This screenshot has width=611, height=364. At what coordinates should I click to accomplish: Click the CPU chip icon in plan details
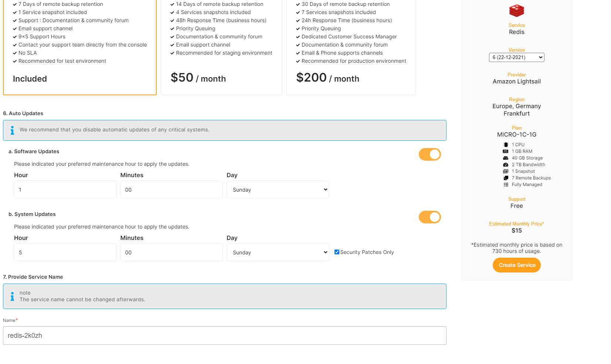506,145
